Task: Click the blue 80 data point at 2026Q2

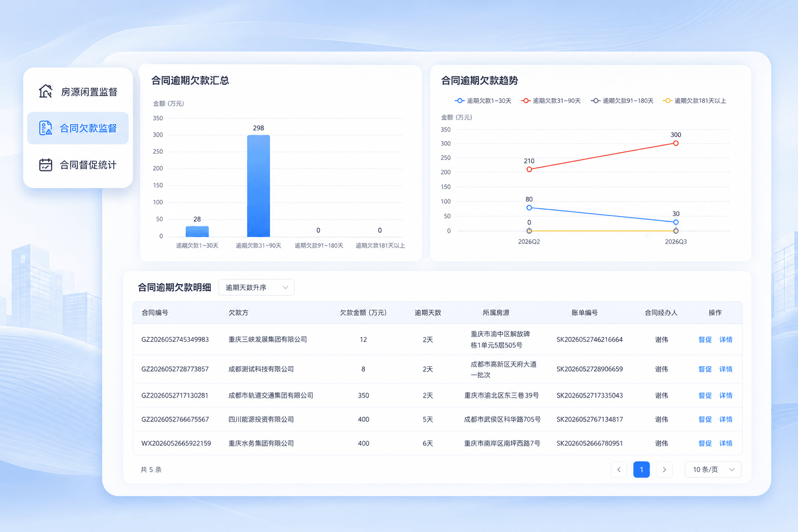Action: coord(529,208)
